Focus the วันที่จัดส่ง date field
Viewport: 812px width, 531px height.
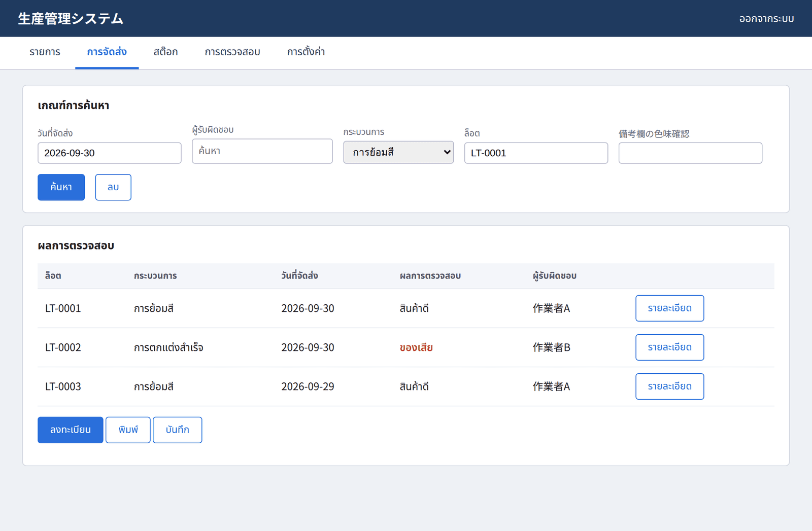[109, 153]
